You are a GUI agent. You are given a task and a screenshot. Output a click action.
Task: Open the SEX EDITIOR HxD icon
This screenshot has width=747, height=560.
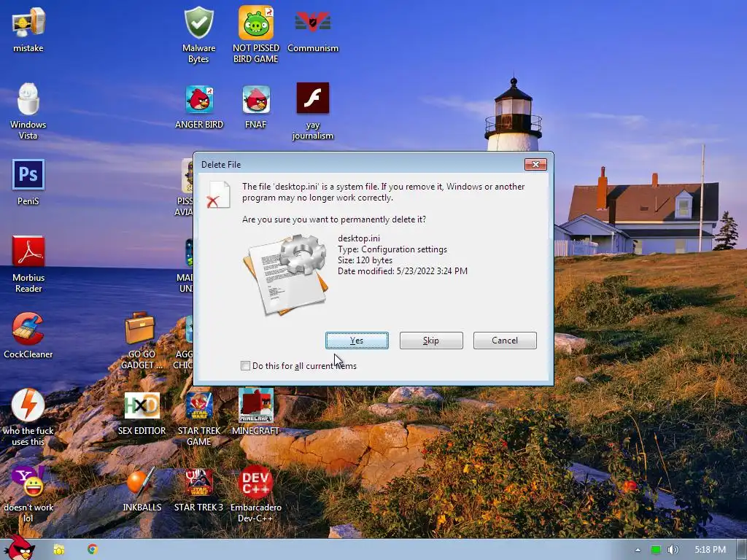[142, 413]
